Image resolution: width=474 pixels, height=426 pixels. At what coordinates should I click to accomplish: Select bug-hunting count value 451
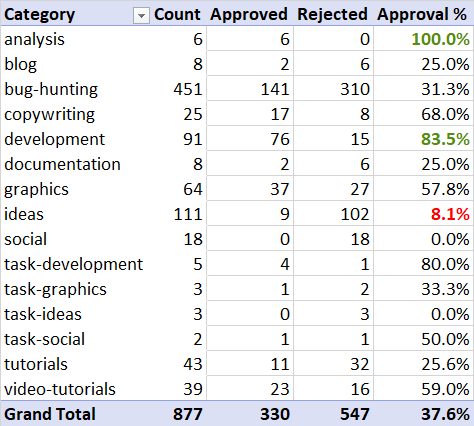coord(188,89)
